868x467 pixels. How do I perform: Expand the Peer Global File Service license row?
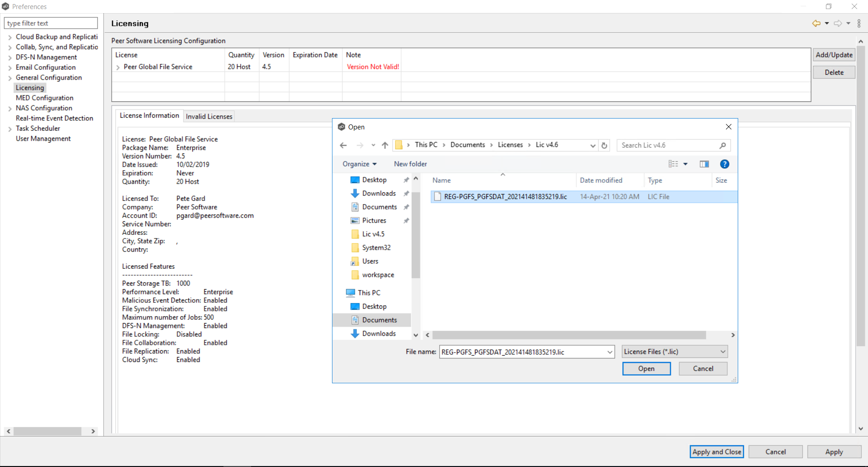(118, 67)
